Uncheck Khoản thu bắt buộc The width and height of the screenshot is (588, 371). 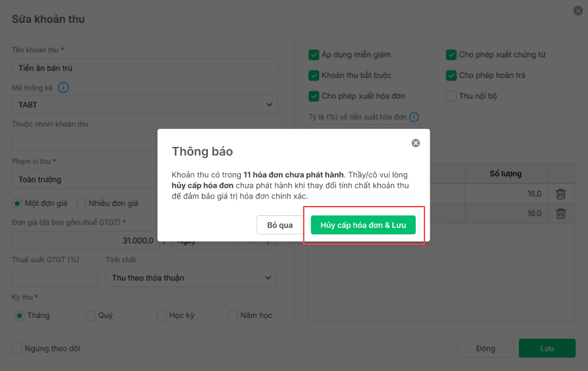coord(314,75)
